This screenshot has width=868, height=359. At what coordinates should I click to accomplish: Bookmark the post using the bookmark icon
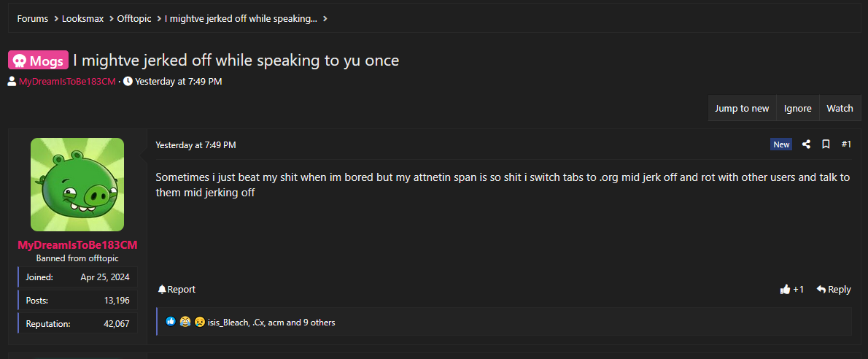click(x=826, y=144)
